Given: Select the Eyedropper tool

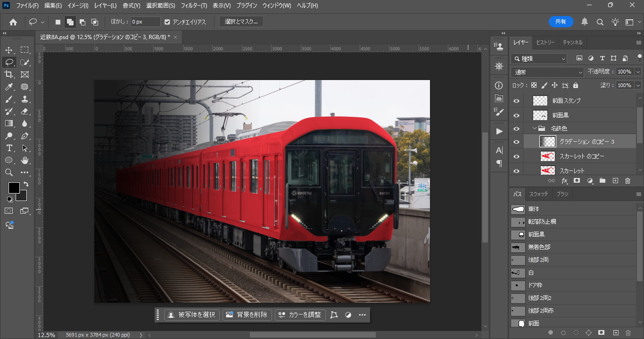Looking at the screenshot, I should click(9, 87).
